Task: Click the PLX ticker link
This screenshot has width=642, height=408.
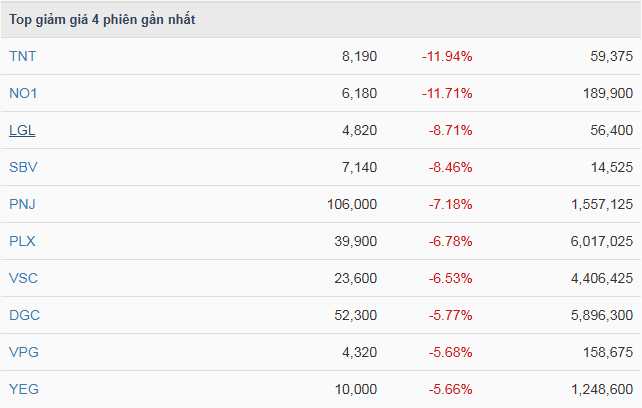Action: 22,241
